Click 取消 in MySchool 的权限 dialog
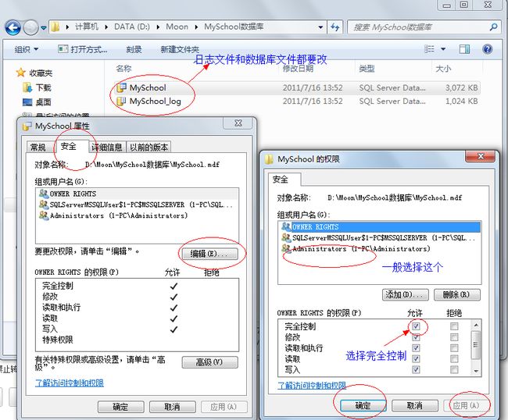Screen dimensions: 508x420 (x=415, y=405)
